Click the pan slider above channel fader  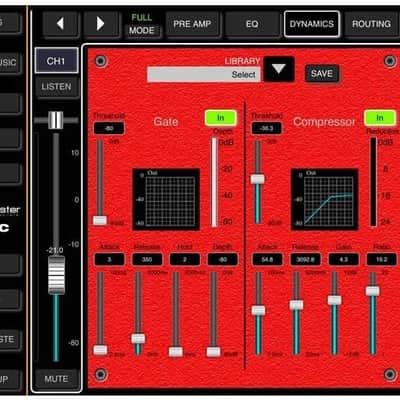pos(56,120)
